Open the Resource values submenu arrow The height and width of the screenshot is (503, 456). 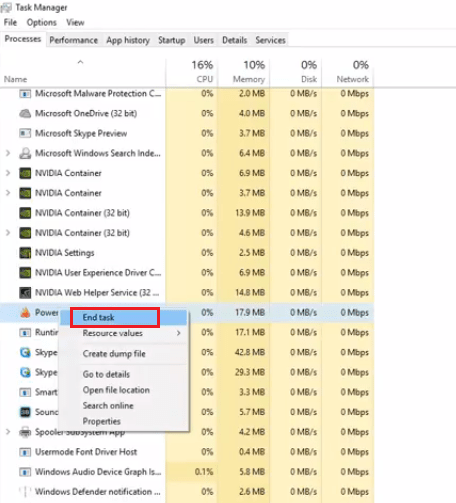179,333
